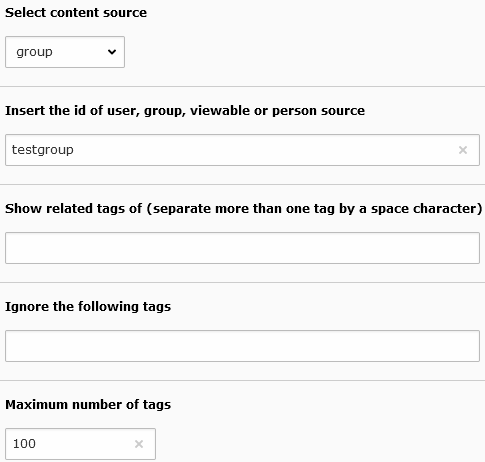Clear the testgroup id field

click(463, 150)
